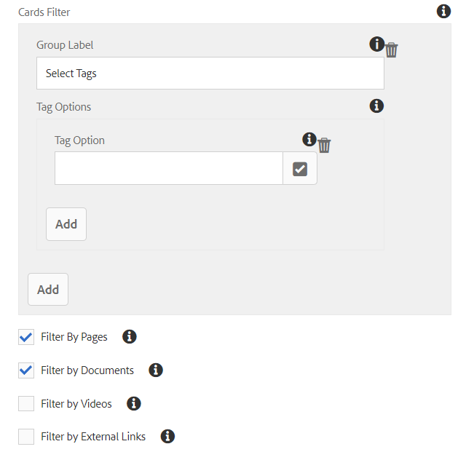Viewport: 474px width, 476px height.
Task: Click the Cards Filter section heading
Action: click(44, 12)
